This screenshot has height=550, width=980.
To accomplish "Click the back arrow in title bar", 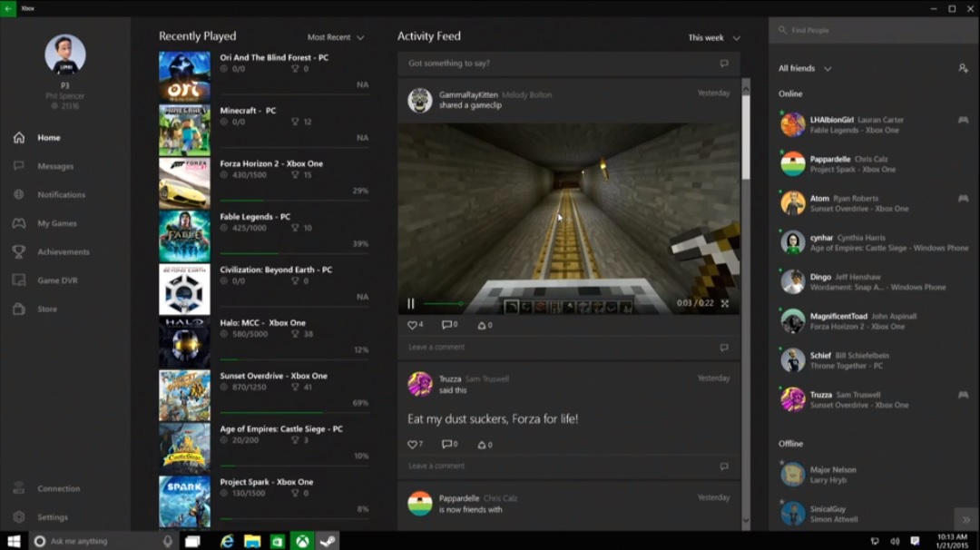I will point(8,8).
